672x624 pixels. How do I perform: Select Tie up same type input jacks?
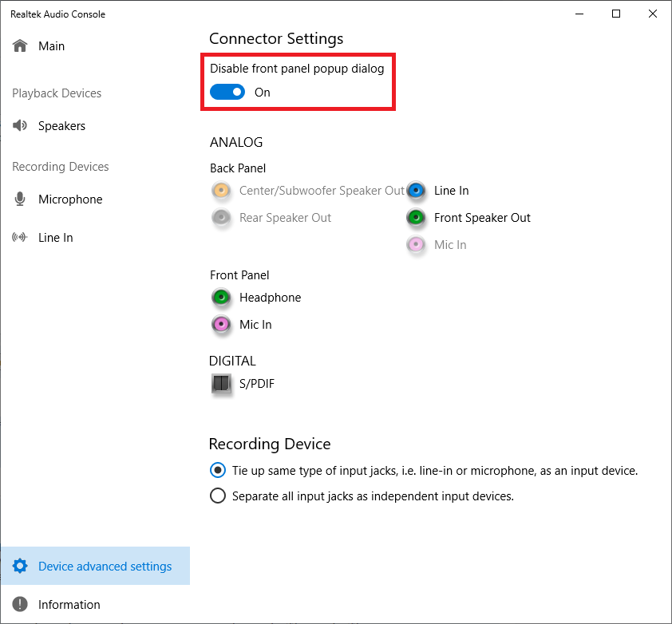[x=218, y=471]
